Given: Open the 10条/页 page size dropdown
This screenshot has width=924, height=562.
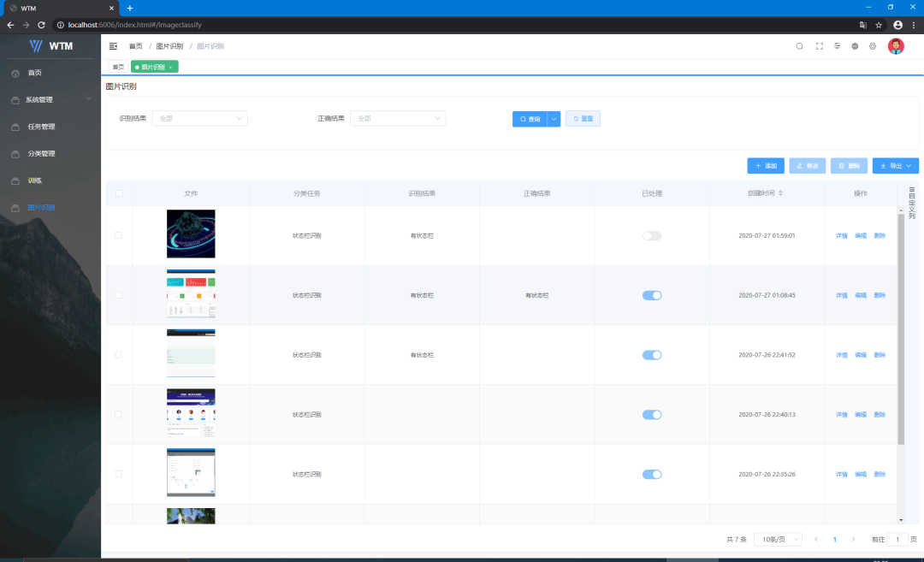Looking at the screenshot, I should 778,539.
